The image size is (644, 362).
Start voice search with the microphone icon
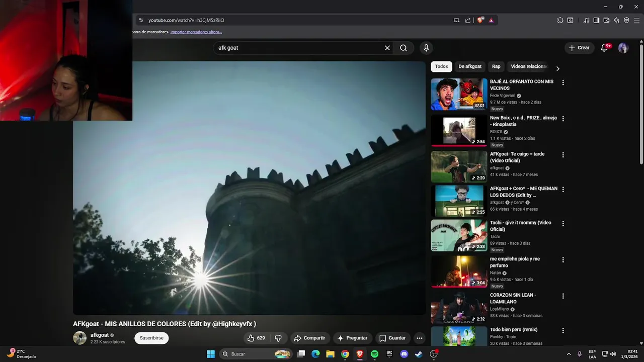click(x=426, y=48)
